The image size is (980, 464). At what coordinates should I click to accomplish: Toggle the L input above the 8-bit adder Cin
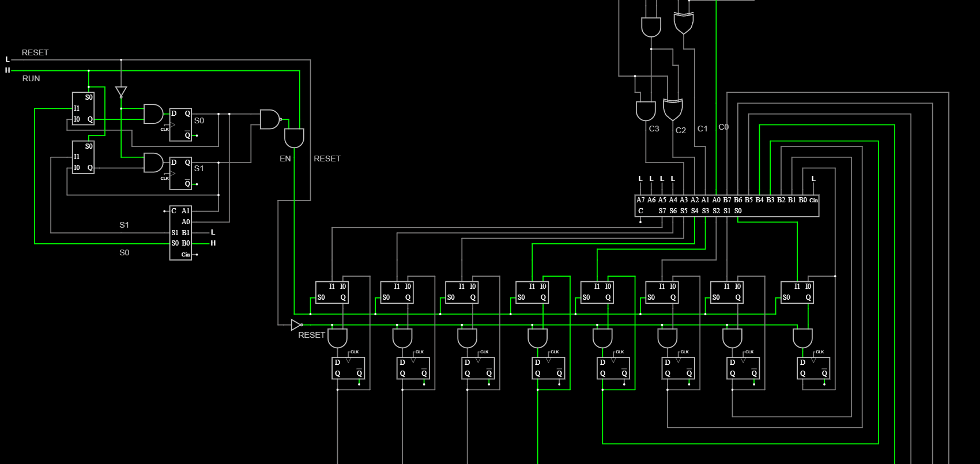[813, 179]
